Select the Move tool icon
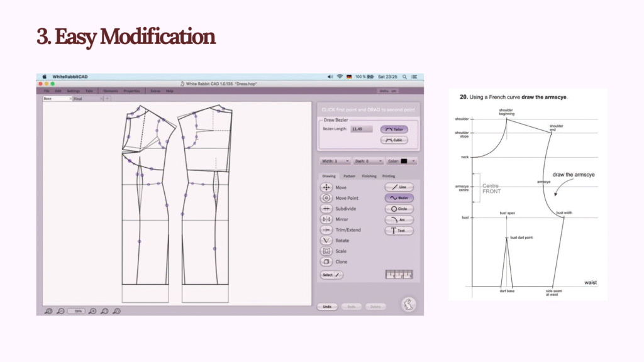Viewport: 644px width, 362px height. (x=326, y=187)
